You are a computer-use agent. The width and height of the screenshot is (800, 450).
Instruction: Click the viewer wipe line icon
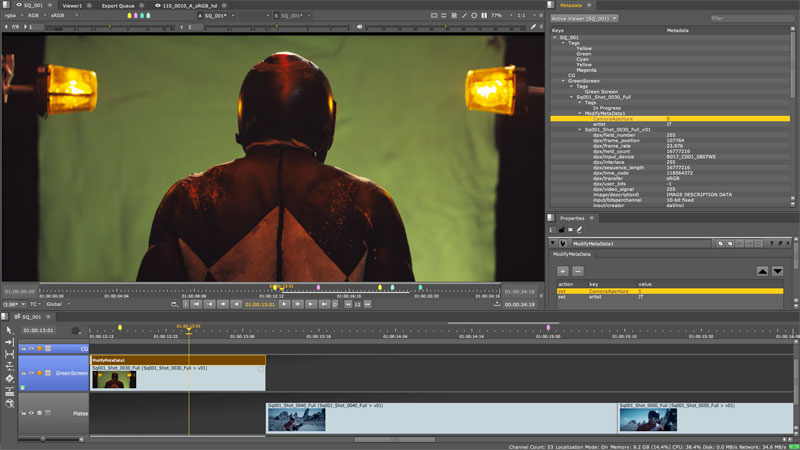tap(464, 16)
